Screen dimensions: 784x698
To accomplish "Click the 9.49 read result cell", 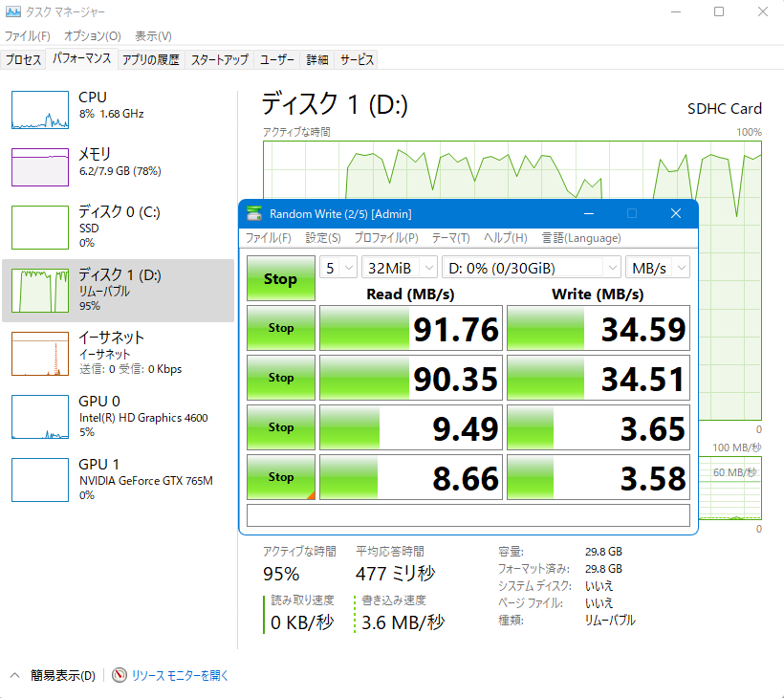I will 411,427.
